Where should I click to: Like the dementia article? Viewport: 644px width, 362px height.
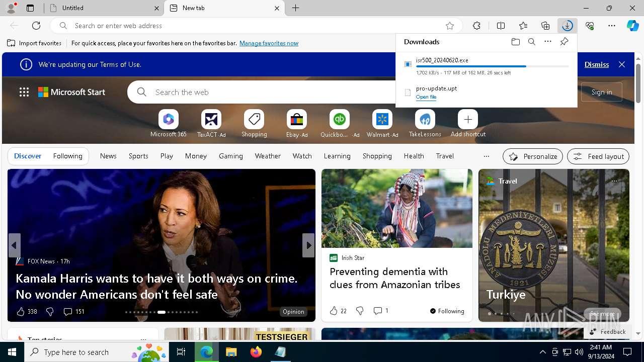(x=334, y=311)
